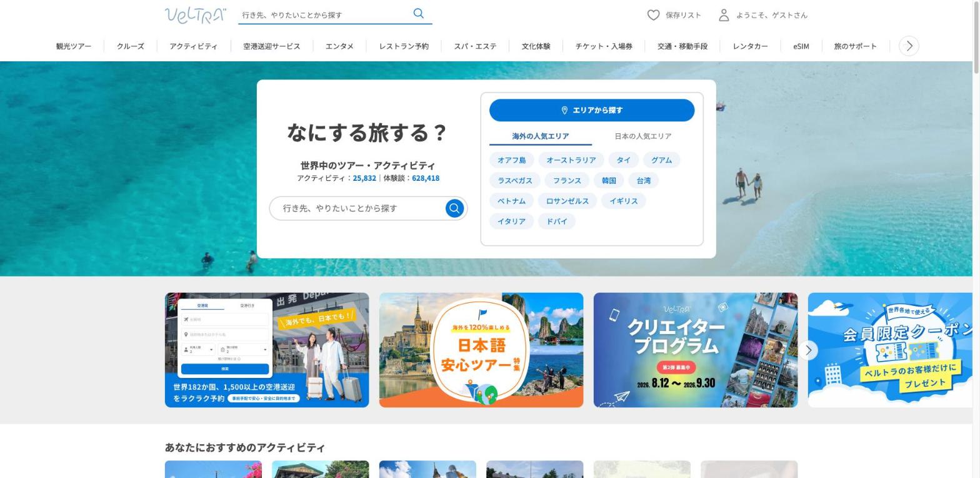Choose the 台湾 area chip

click(644, 181)
